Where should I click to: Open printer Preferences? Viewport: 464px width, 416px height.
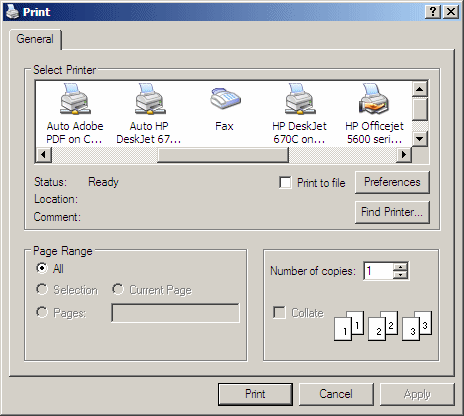click(392, 182)
